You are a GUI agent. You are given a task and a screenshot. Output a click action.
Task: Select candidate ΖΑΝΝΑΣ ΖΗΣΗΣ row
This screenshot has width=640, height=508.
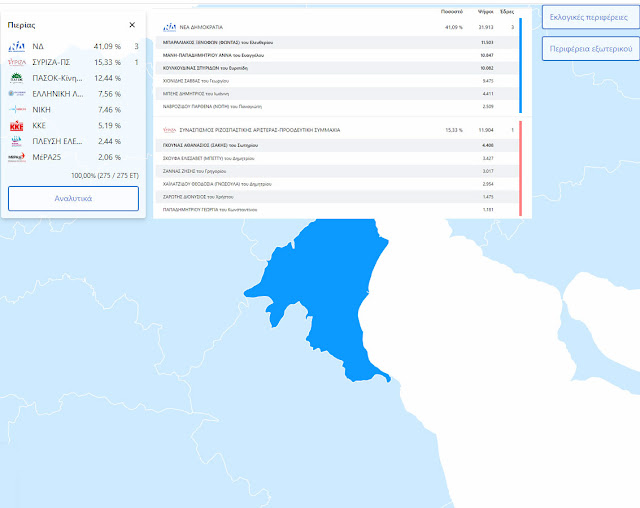pos(337,171)
